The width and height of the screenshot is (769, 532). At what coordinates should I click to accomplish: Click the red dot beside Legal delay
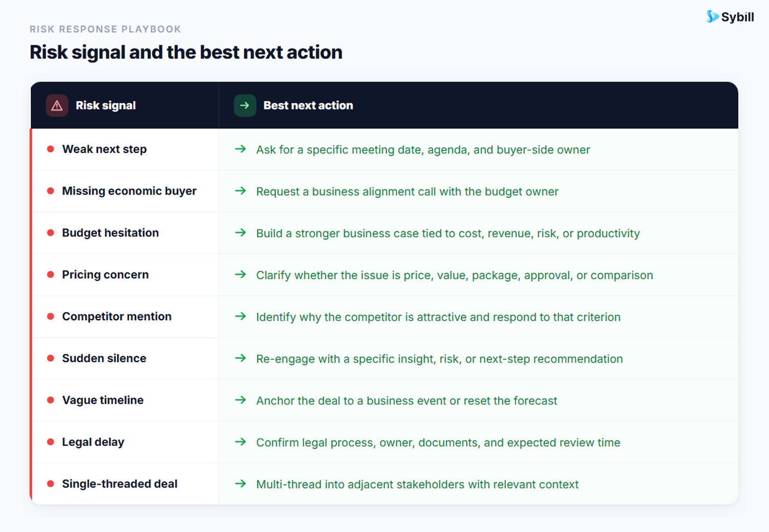point(51,442)
